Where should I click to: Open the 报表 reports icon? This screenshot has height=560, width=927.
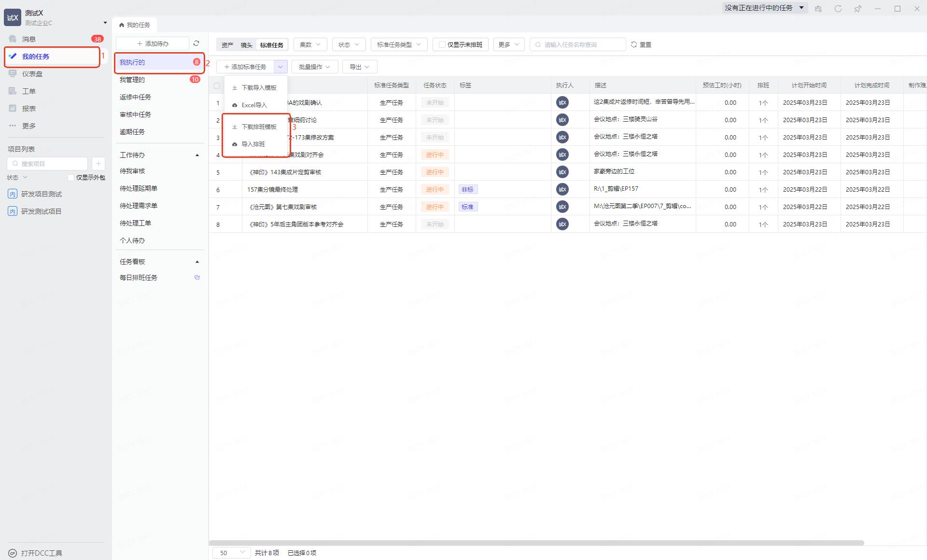coord(13,109)
